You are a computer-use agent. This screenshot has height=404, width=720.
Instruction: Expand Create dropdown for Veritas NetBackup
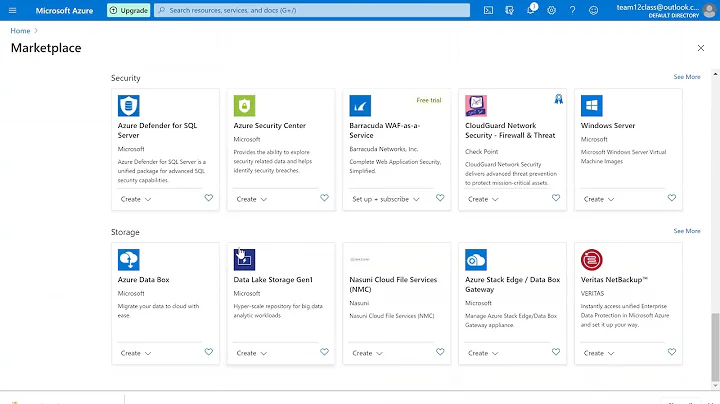599,353
